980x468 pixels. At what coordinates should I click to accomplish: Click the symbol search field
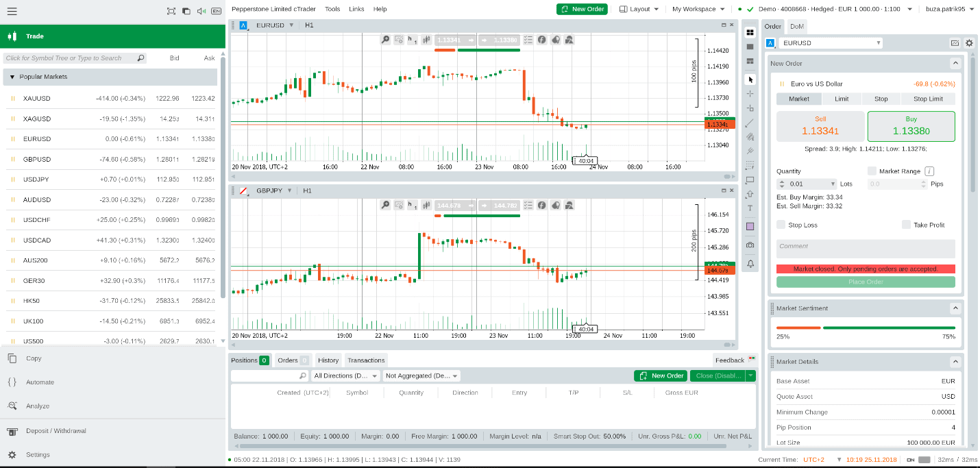pyautogui.click(x=75, y=58)
